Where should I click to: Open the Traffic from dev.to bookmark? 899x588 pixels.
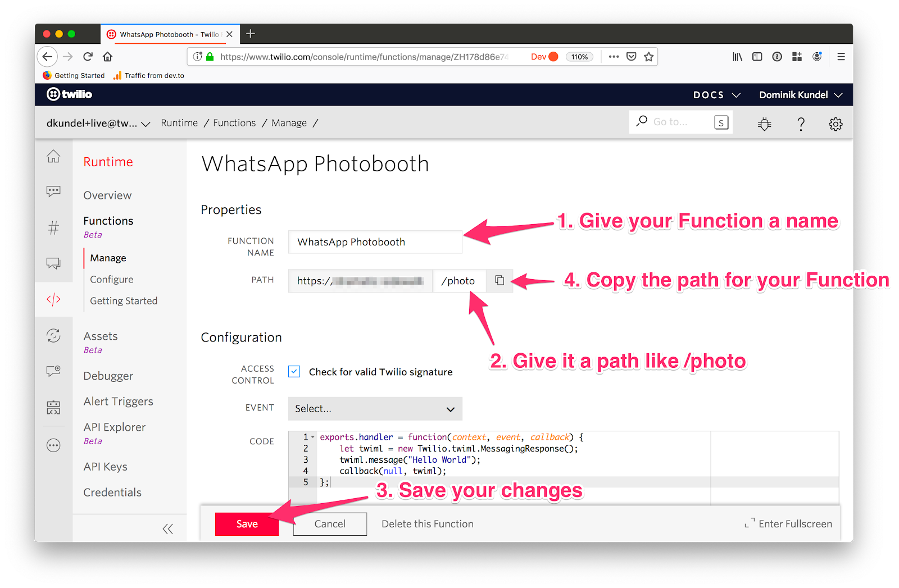point(148,75)
